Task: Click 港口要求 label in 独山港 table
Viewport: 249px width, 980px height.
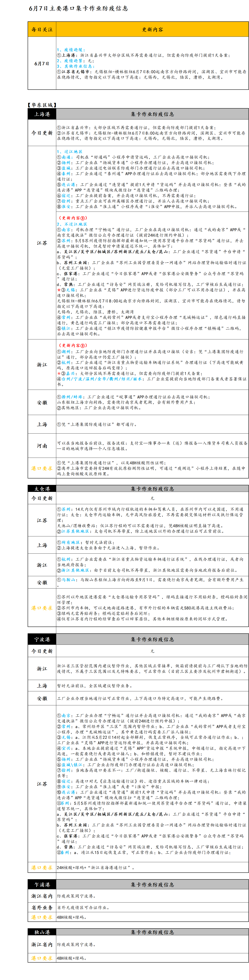Action: pos(42,958)
